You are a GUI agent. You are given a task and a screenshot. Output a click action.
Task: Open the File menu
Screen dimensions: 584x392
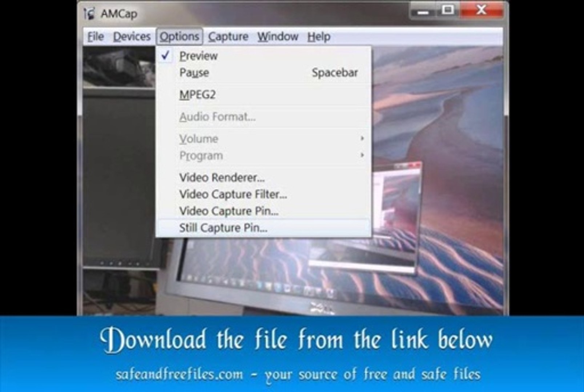pos(96,37)
